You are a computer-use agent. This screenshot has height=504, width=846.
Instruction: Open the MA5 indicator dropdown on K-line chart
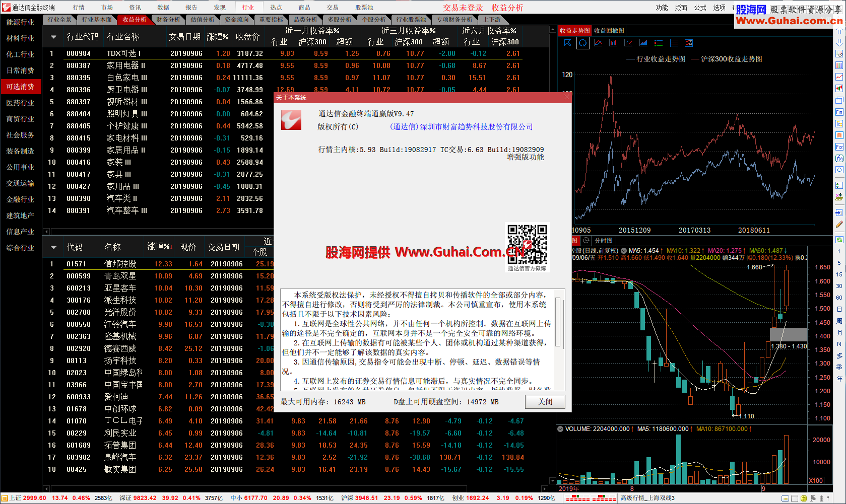coord(624,250)
